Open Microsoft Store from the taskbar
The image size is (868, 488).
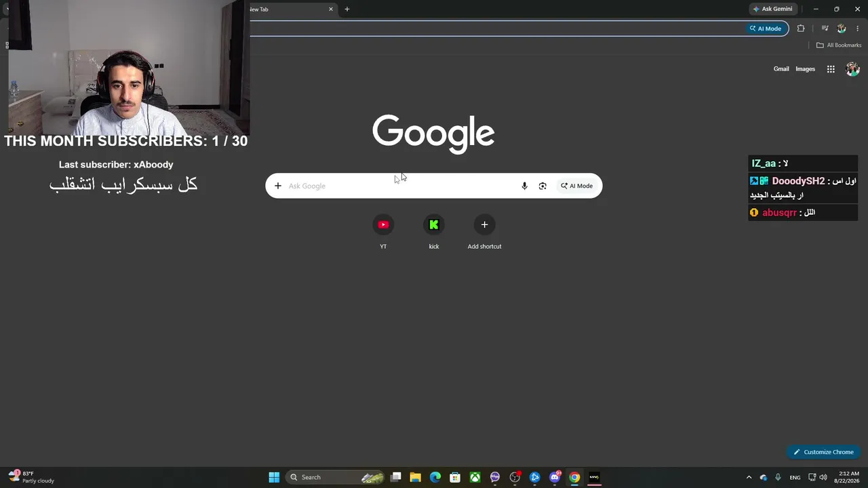(455, 477)
